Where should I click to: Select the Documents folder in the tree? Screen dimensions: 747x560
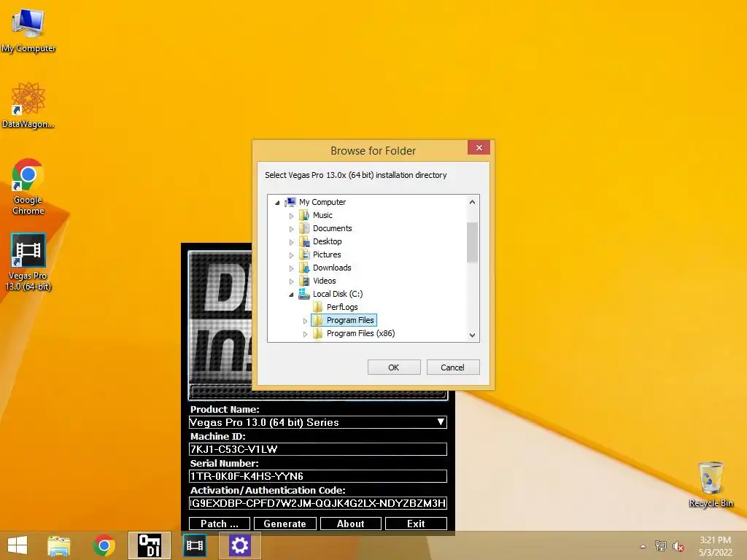(332, 228)
